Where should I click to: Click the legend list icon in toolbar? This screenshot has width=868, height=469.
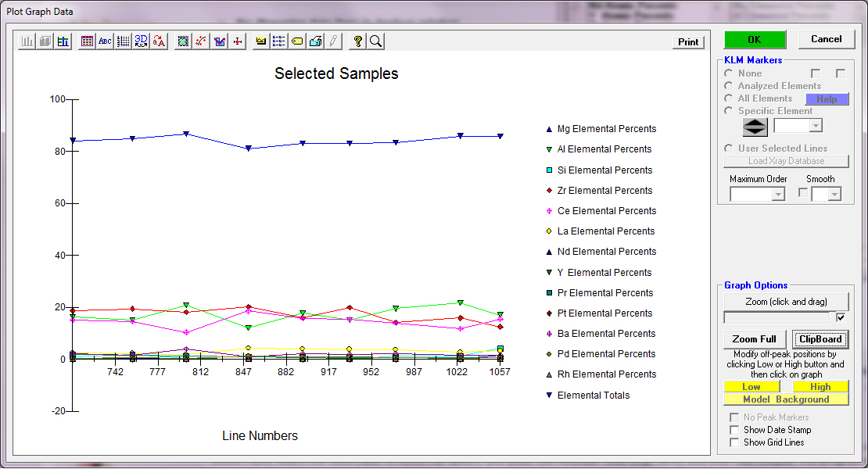(279, 41)
